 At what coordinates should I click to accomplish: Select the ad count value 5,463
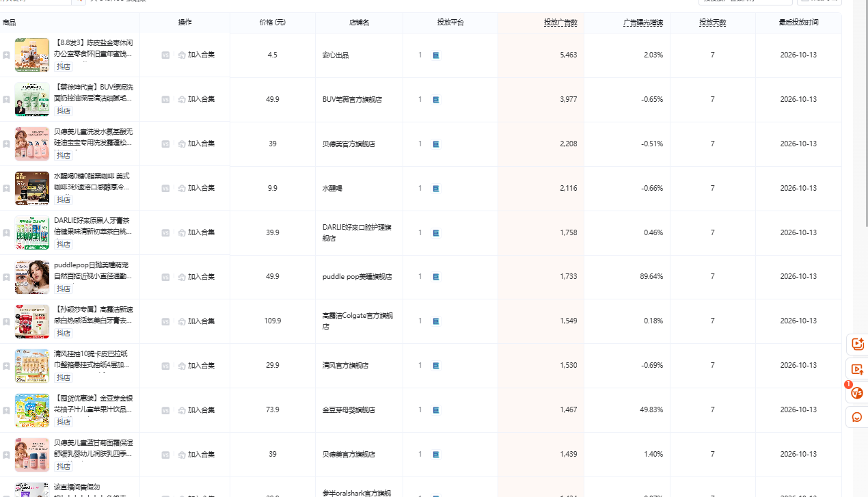(569, 55)
